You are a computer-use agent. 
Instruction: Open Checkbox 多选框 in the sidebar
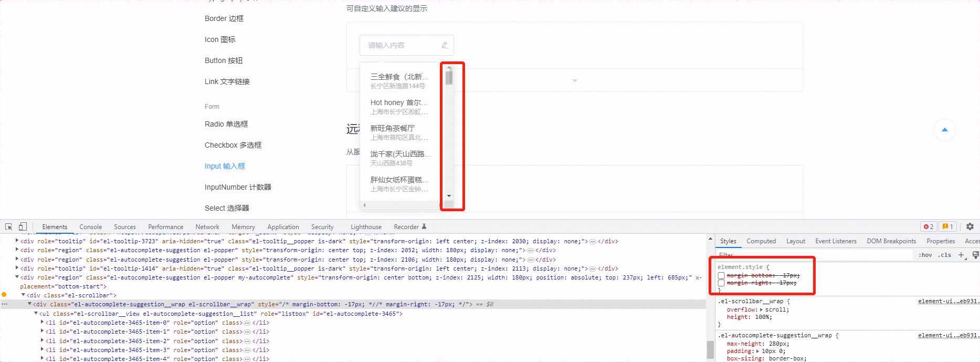pyautogui.click(x=233, y=145)
